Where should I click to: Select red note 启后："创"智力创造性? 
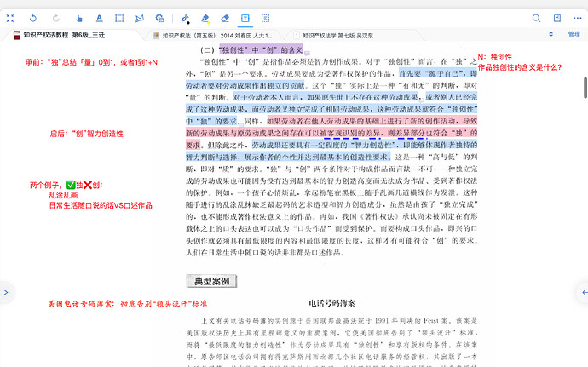87,134
